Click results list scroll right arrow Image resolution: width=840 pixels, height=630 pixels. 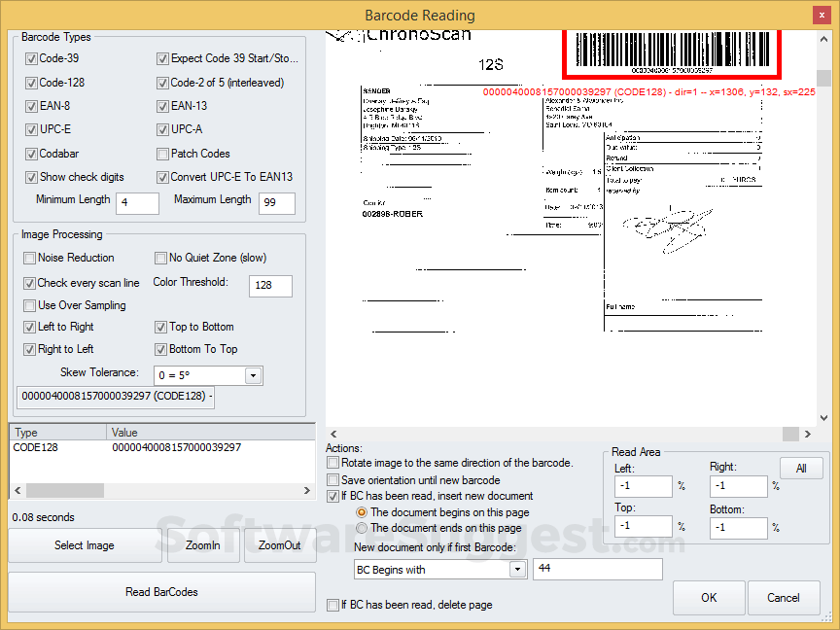click(307, 490)
